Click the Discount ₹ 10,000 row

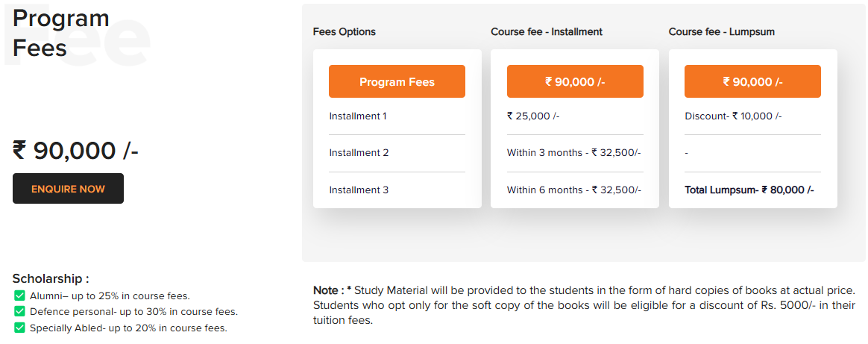[x=733, y=116]
